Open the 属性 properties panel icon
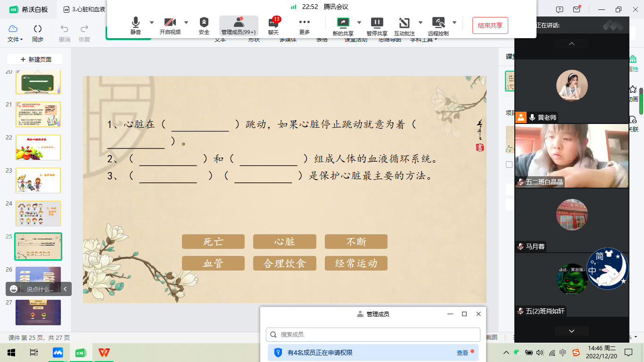The height and width of the screenshot is (362, 644). tap(633, 64)
